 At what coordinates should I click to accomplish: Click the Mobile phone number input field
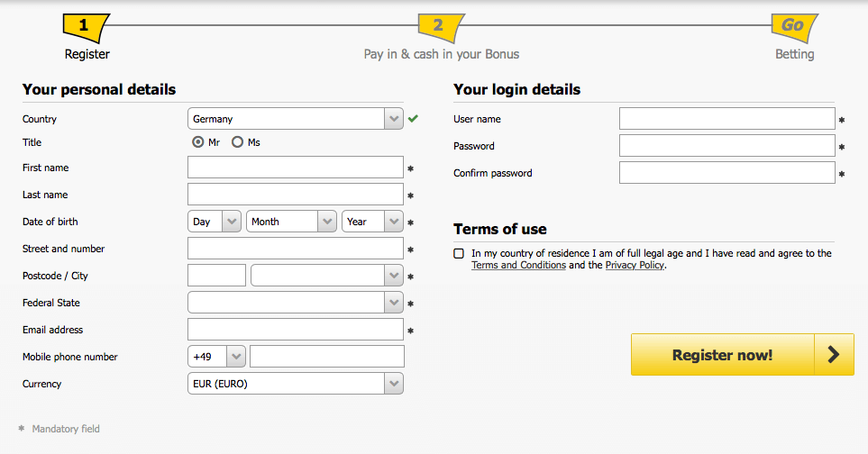tap(327, 357)
